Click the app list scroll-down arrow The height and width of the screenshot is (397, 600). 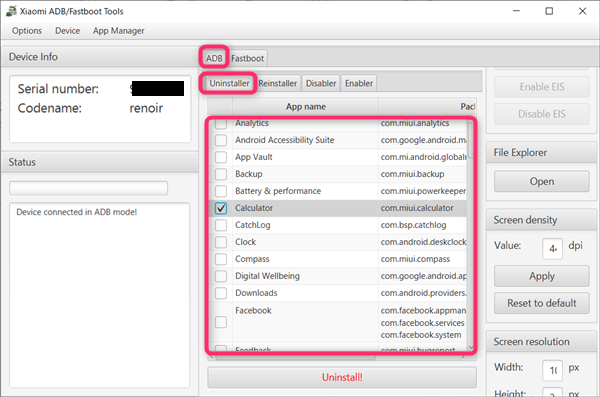click(471, 347)
